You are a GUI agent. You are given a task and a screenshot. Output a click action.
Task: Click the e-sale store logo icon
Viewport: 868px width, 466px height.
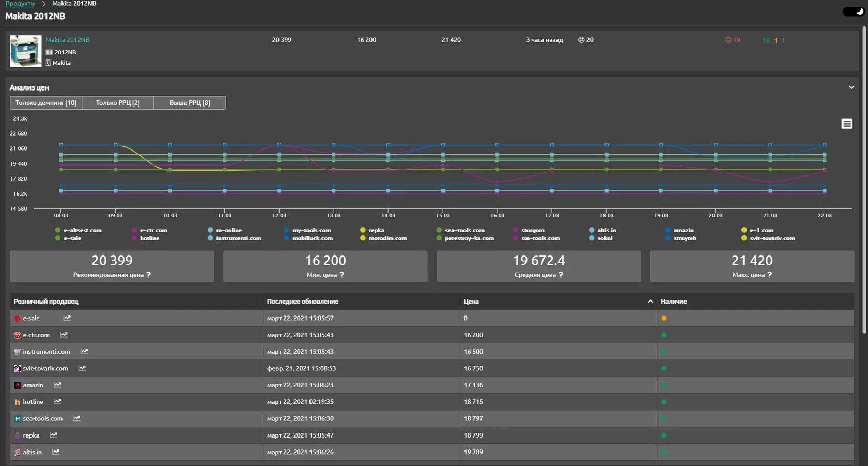[18, 319]
